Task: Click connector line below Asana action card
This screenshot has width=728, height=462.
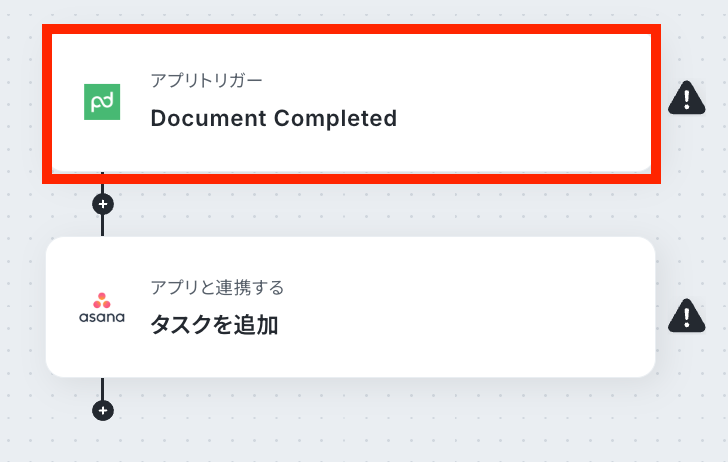Action: [x=103, y=389]
